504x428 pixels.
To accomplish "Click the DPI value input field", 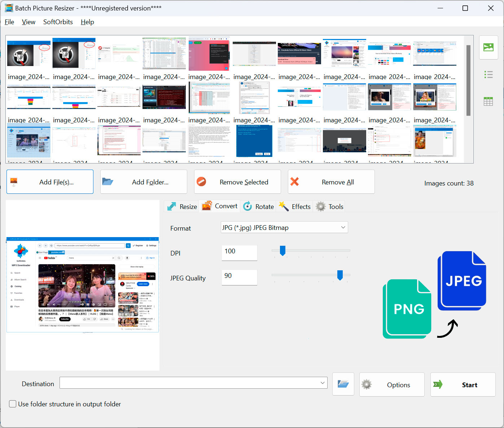I will [239, 252].
